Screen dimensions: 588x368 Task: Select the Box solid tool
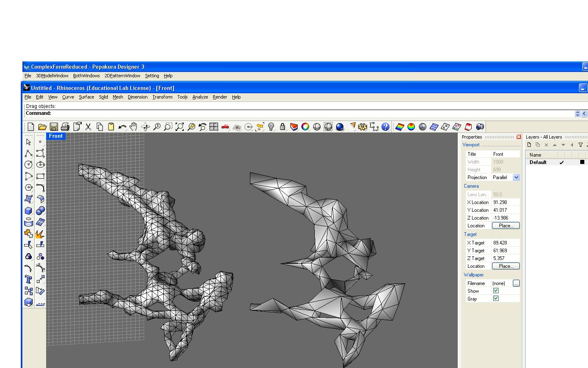(29, 211)
